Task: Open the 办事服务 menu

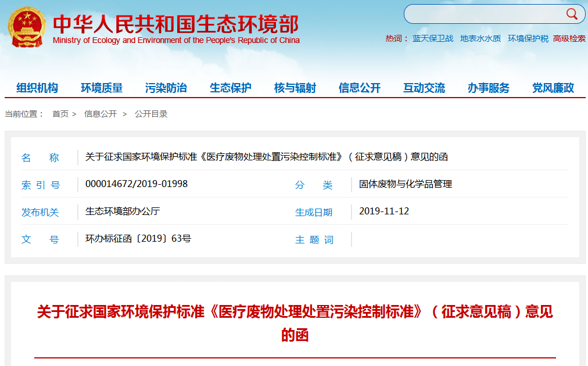Action: coord(489,88)
